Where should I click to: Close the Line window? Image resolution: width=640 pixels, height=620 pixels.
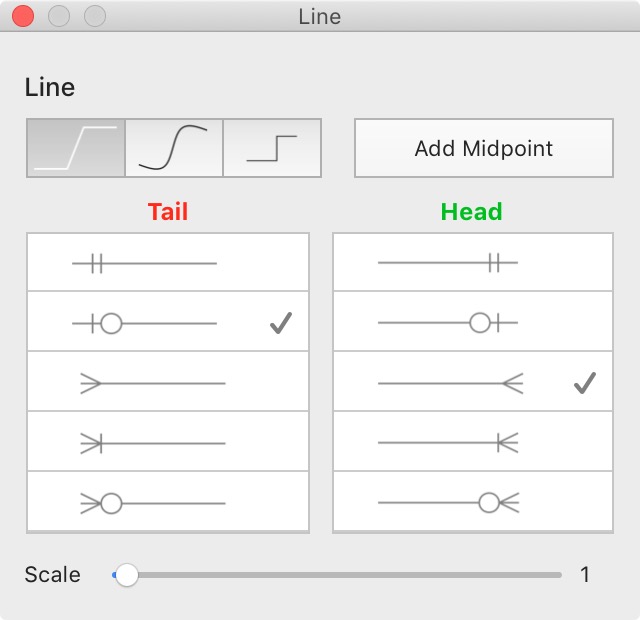23,16
